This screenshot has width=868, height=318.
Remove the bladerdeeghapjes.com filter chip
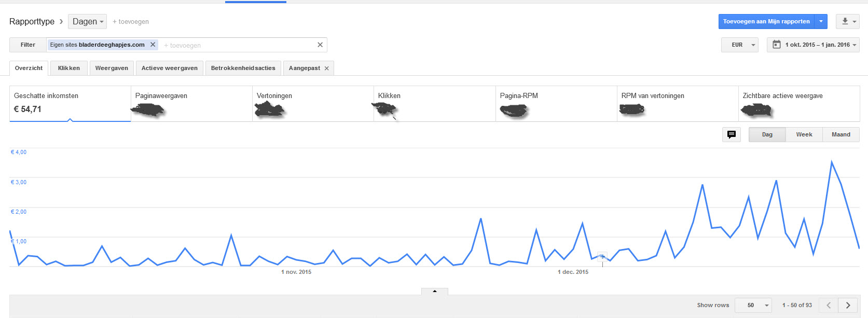point(153,45)
